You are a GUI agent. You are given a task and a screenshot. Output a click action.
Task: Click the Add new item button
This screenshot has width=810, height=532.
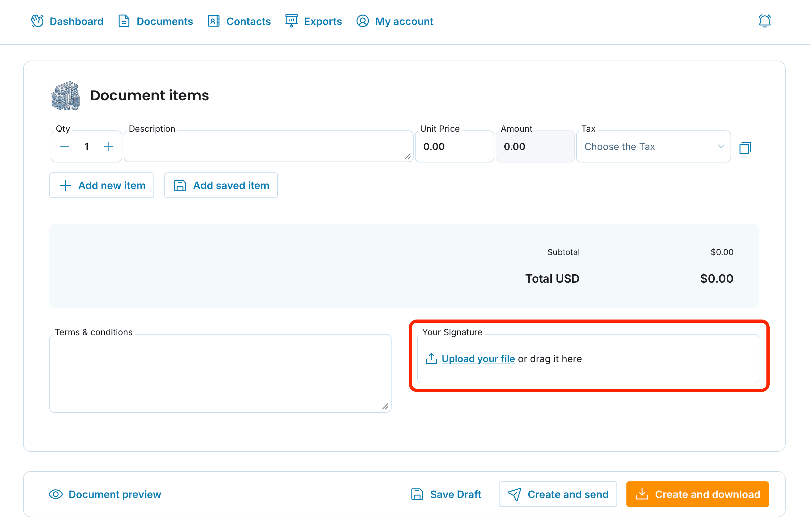coord(102,186)
